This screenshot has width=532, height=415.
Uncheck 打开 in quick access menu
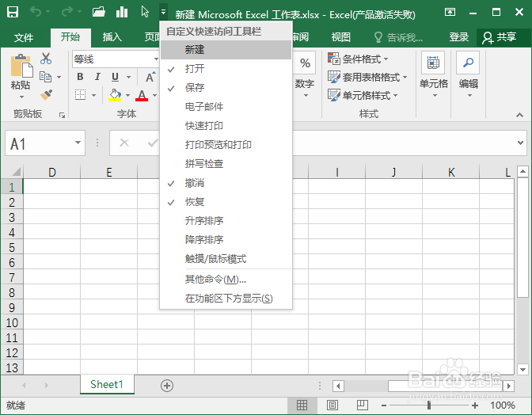226,69
